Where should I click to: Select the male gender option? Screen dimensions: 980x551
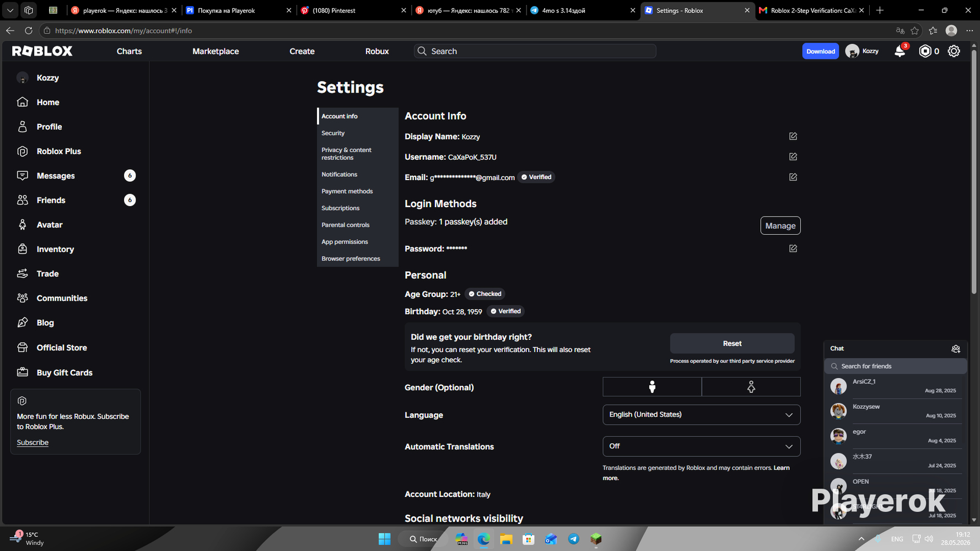coord(652,387)
